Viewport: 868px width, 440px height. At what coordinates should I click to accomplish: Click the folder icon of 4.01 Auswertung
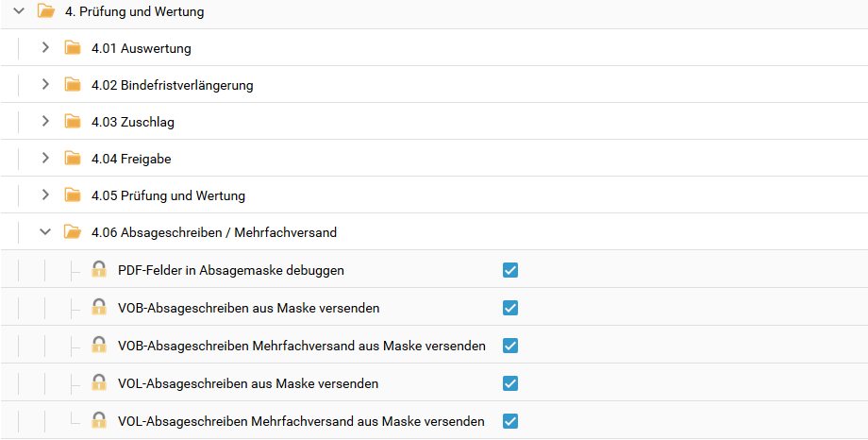[x=73, y=48]
